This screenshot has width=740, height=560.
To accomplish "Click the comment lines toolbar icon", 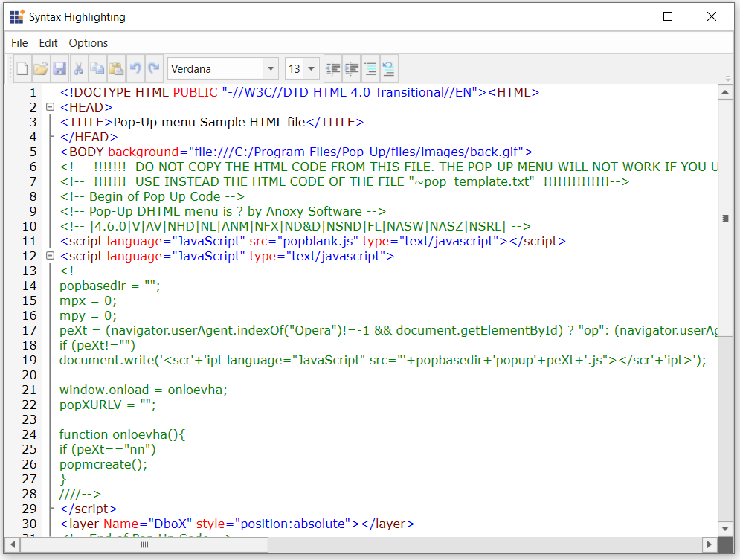I will [x=370, y=69].
